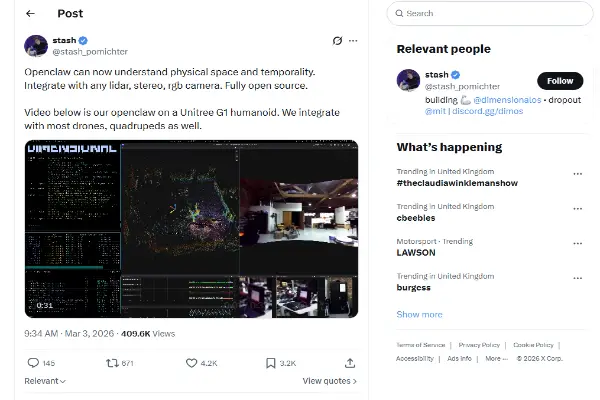Show more trending topics
The image size is (600, 400).
click(419, 314)
